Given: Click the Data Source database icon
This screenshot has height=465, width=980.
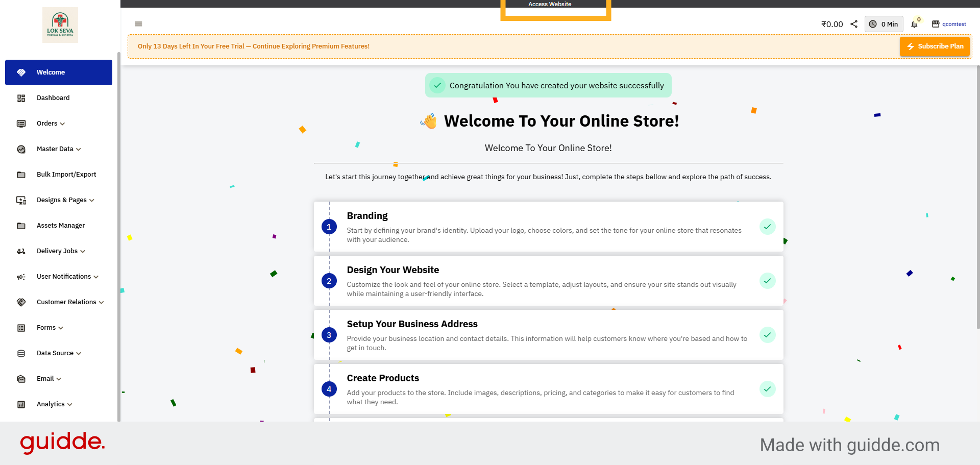Looking at the screenshot, I should click(21, 353).
